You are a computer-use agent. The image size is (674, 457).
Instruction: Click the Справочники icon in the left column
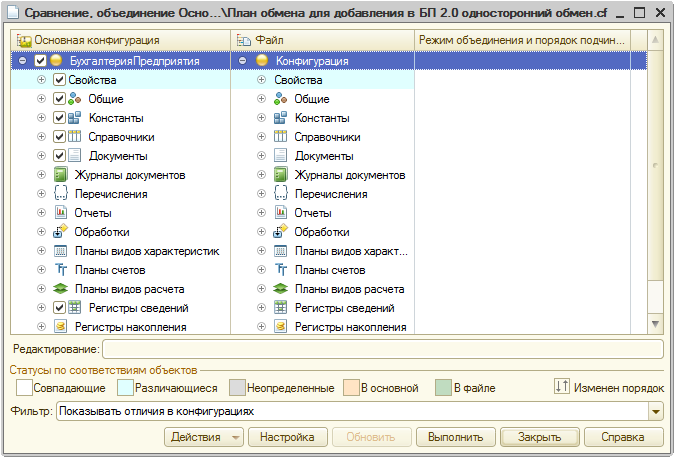click(74, 137)
